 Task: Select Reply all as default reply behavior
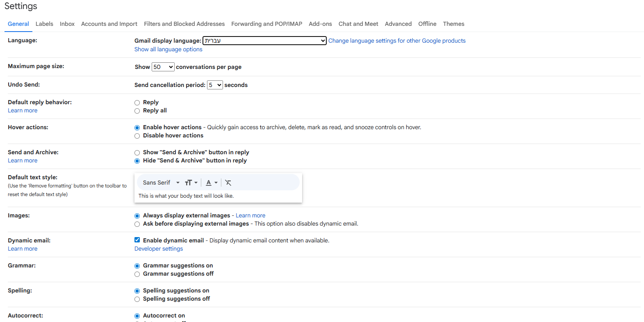[137, 111]
